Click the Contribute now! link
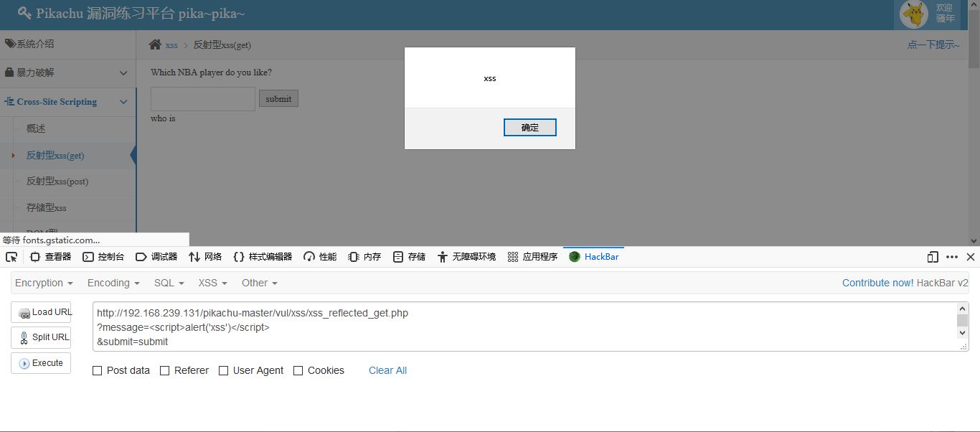This screenshot has height=432, width=980. coord(878,283)
